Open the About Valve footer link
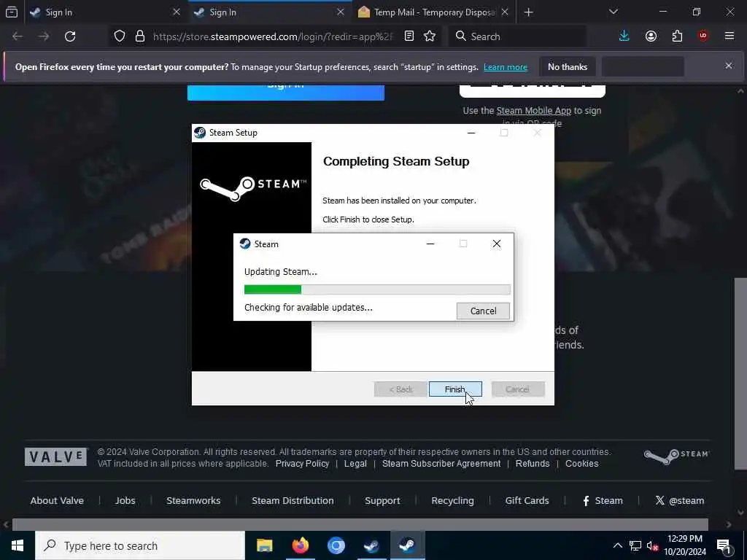 click(x=57, y=500)
